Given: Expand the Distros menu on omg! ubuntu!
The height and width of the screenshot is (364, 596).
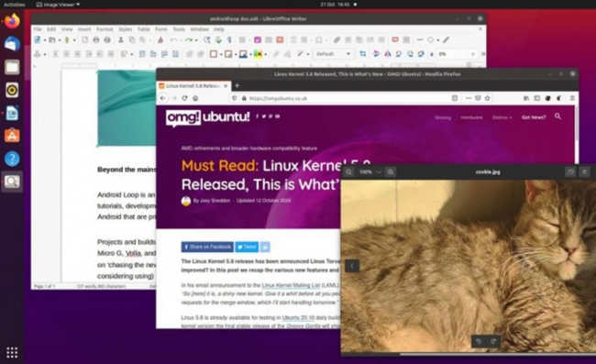Looking at the screenshot, I should [502, 117].
